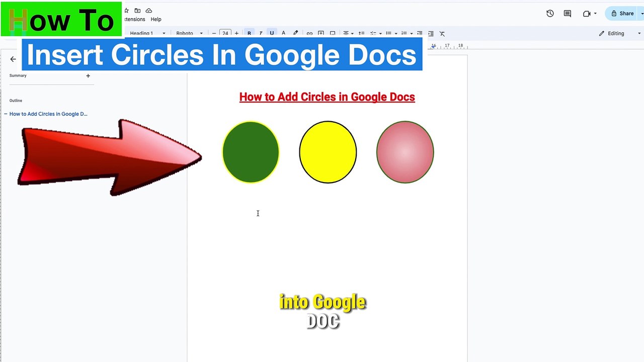Click the bulleted list icon
The image size is (644, 362).
pyautogui.click(x=388, y=34)
